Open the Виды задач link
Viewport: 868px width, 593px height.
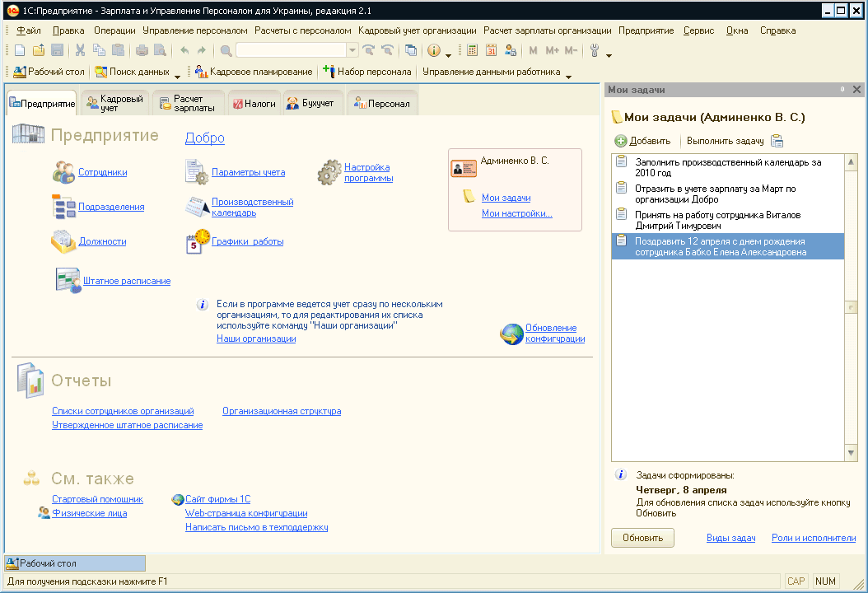[x=730, y=538]
